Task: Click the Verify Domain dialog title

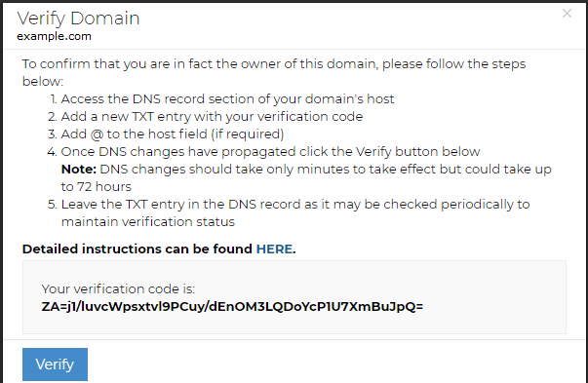Action: click(78, 18)
